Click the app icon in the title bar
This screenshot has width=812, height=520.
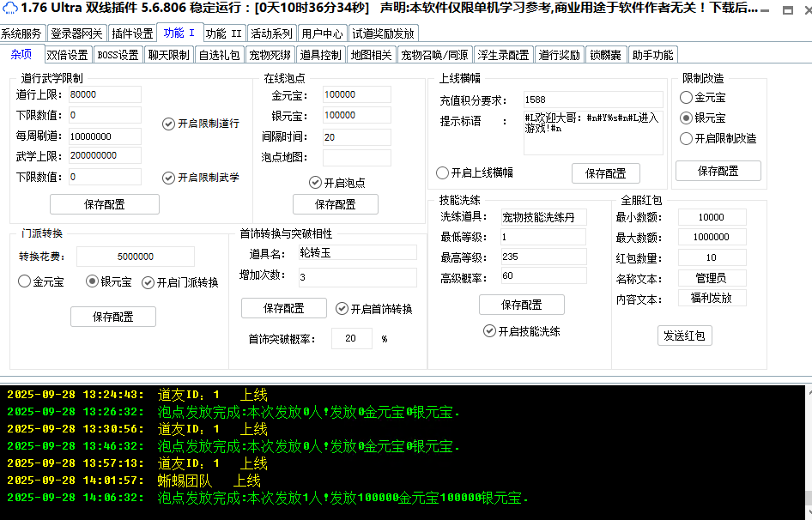click(x=9, y=9)
